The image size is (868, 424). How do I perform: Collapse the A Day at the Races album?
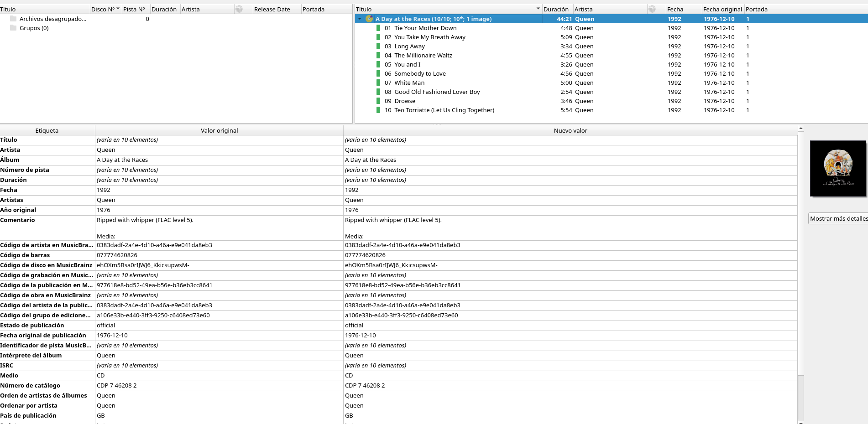(360, 19)
